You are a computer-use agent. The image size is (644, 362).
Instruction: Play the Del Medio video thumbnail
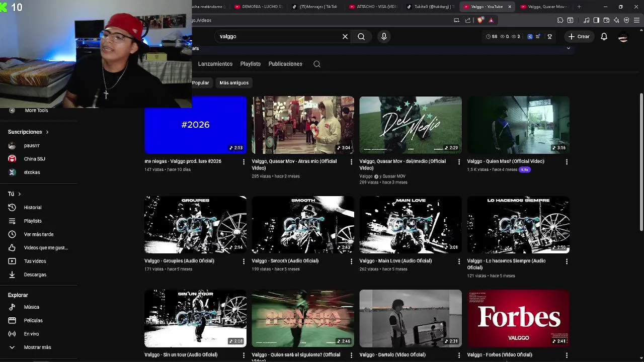point(411,125)
